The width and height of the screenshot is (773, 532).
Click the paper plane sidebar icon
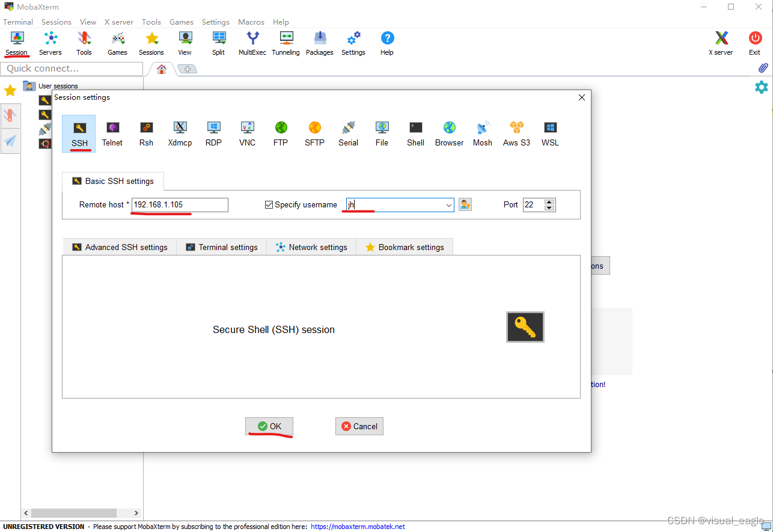[x=10, y=141]
